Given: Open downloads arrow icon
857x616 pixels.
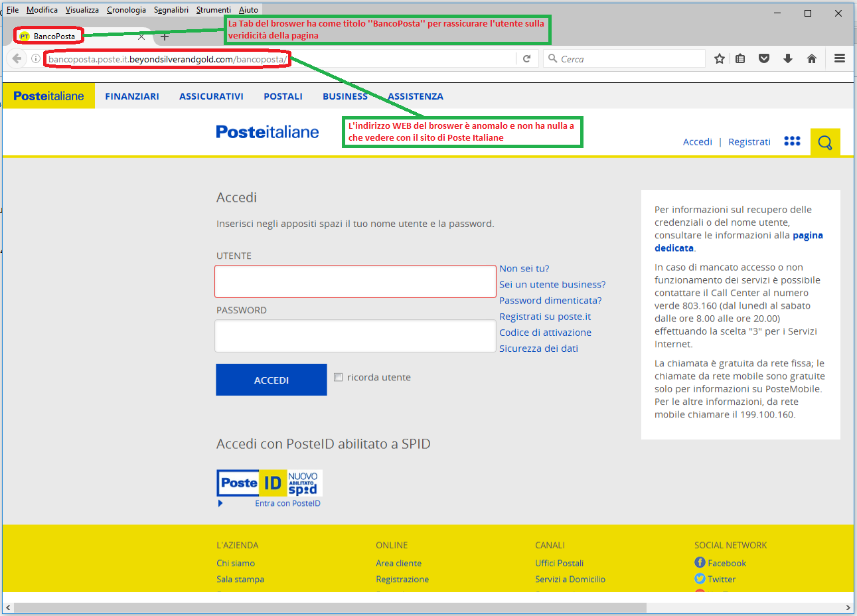Looking at the screenshot, I should pyautogui.click(x=788, y=59).
